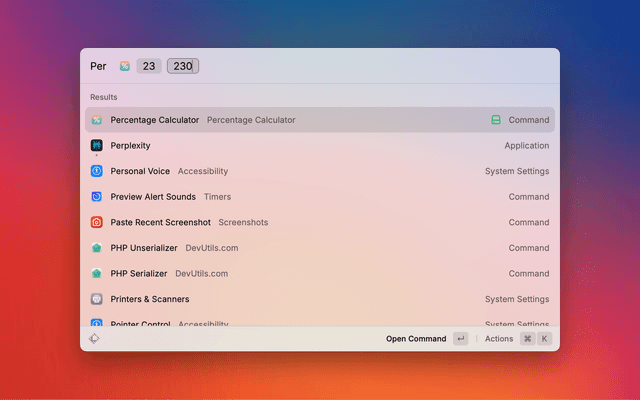
Task: Select the Preview Alert Sounds timer icon
Action: point(97,197)
